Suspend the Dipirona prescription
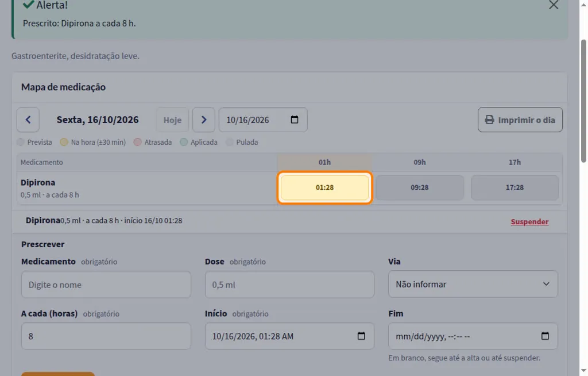This screenshot has width=588, height=376. pyautogui.click(x=529, y=221)
